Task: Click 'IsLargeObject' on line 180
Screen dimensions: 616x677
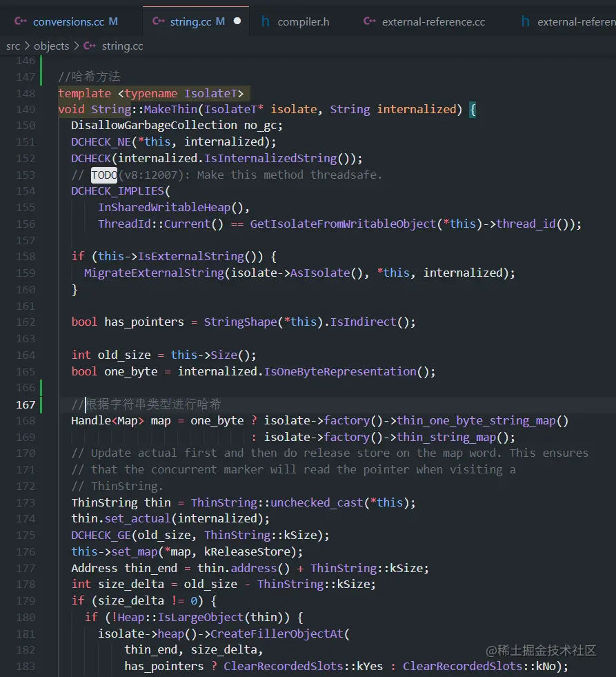Action: tap(200, 618)
